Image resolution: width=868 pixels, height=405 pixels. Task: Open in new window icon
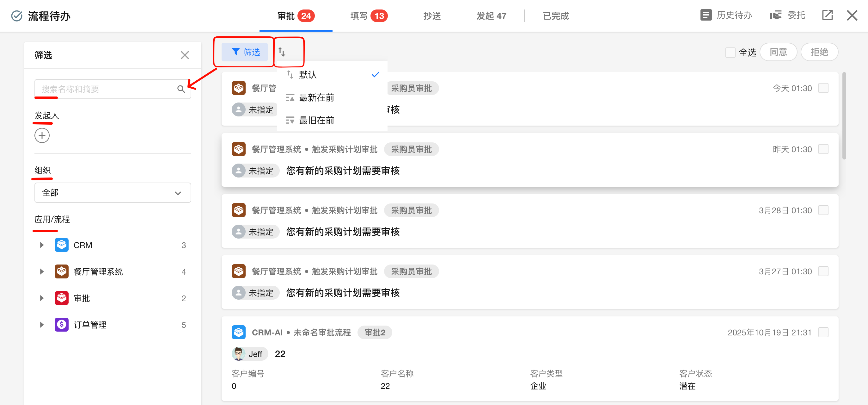click(827, 15)
